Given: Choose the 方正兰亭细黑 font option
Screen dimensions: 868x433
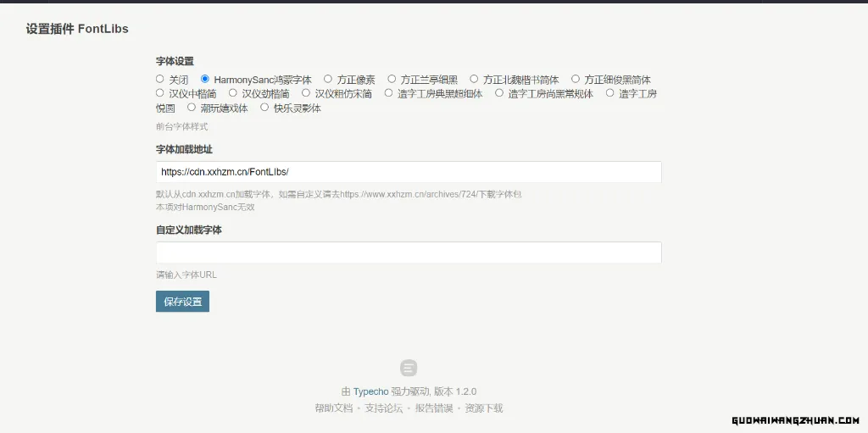Looking at the screenshot, I should tap(392, 79).
